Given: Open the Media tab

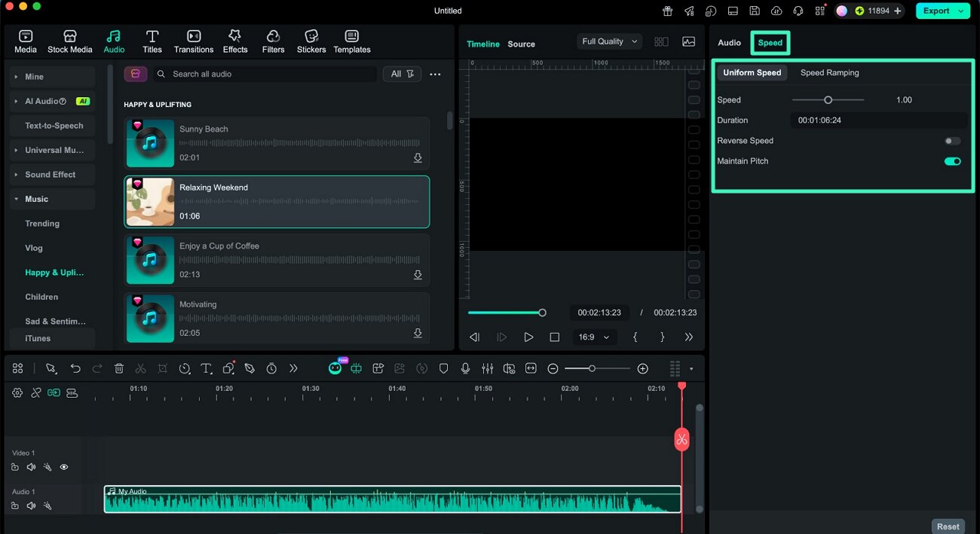Looking at the screenshot, I should (x=26, y=41).
